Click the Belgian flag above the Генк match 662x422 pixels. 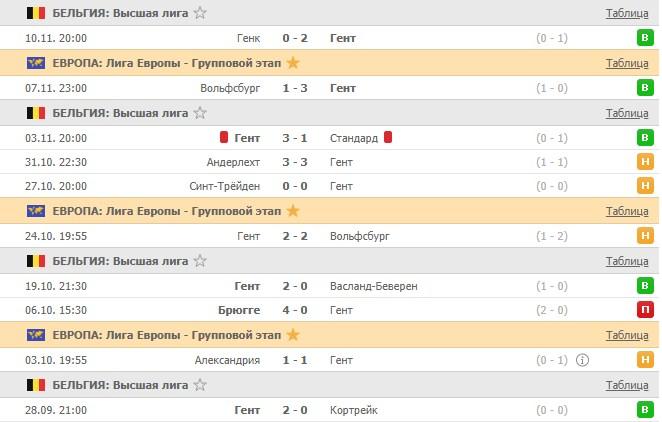pyautogui.click(x=36, y=13)
